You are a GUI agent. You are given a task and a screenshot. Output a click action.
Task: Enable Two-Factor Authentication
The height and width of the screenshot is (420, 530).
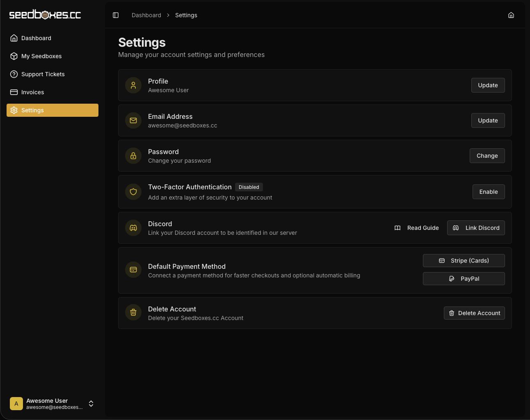489,192
